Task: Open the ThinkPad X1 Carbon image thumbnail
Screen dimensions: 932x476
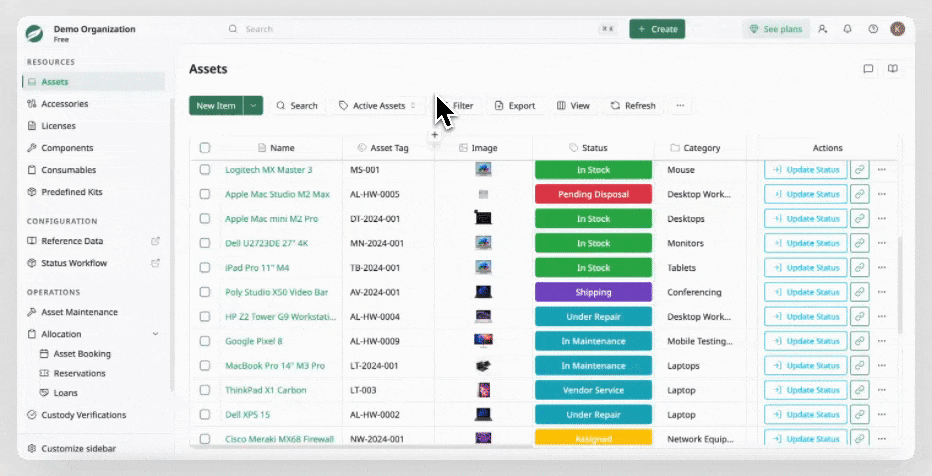Action: pos(483,390)
